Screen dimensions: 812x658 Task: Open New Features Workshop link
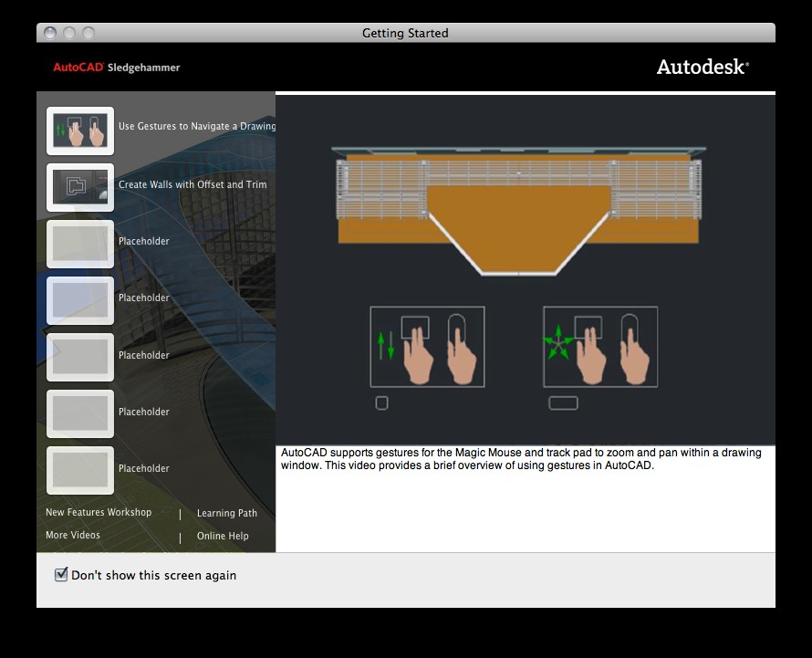coord(99,512)
